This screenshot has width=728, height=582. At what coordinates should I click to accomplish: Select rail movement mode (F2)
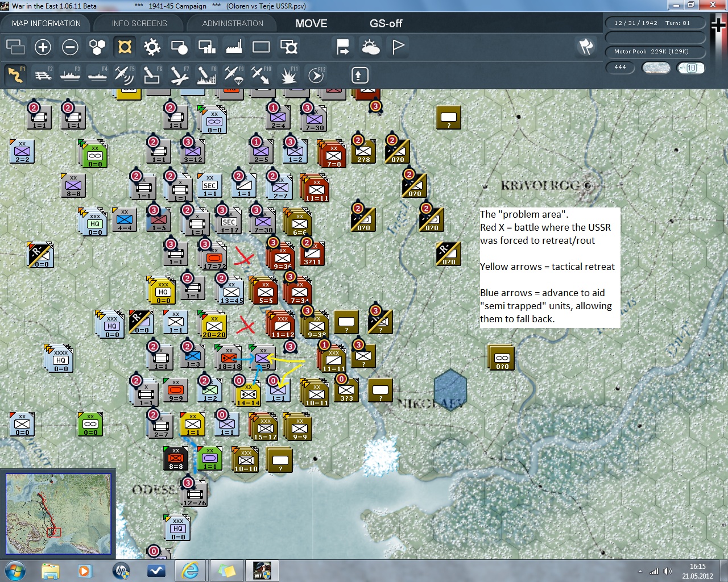(43, 75)
